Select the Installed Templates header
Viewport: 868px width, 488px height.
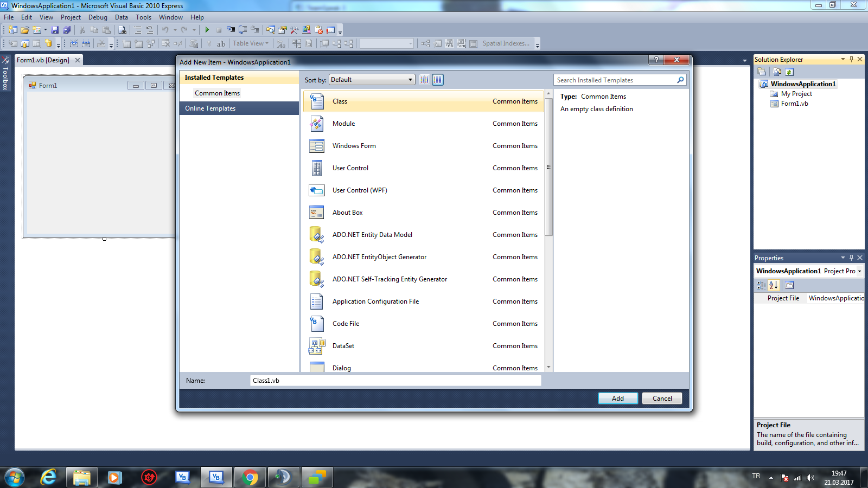point(239,78)
